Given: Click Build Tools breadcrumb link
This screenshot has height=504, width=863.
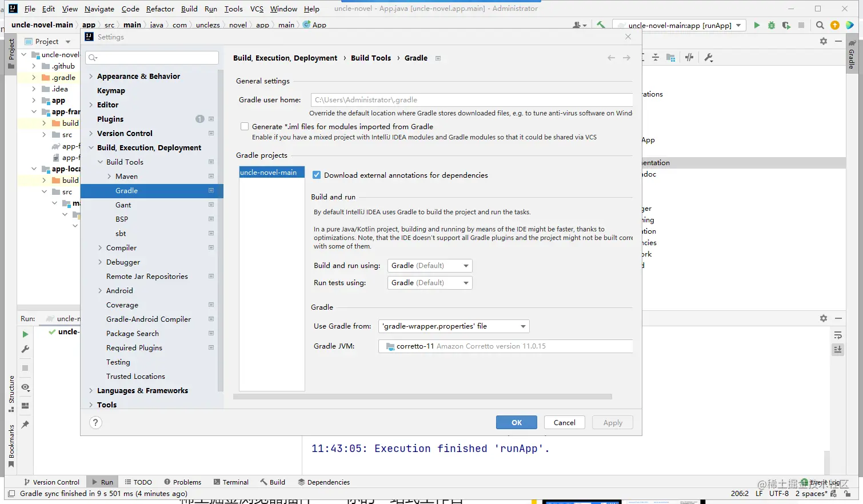Looking at the screenshot, I should [x=371, y=58].
